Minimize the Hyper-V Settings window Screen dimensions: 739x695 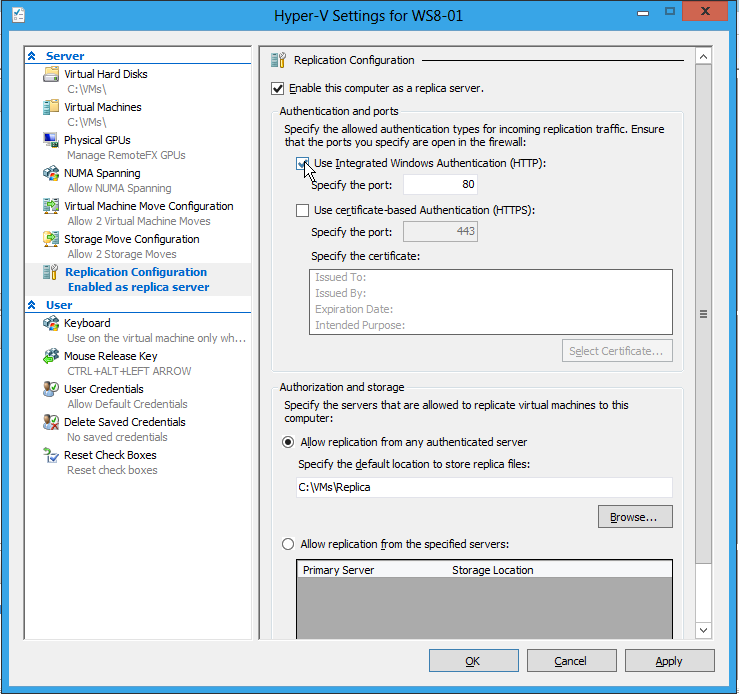click(x=643, y=13)
